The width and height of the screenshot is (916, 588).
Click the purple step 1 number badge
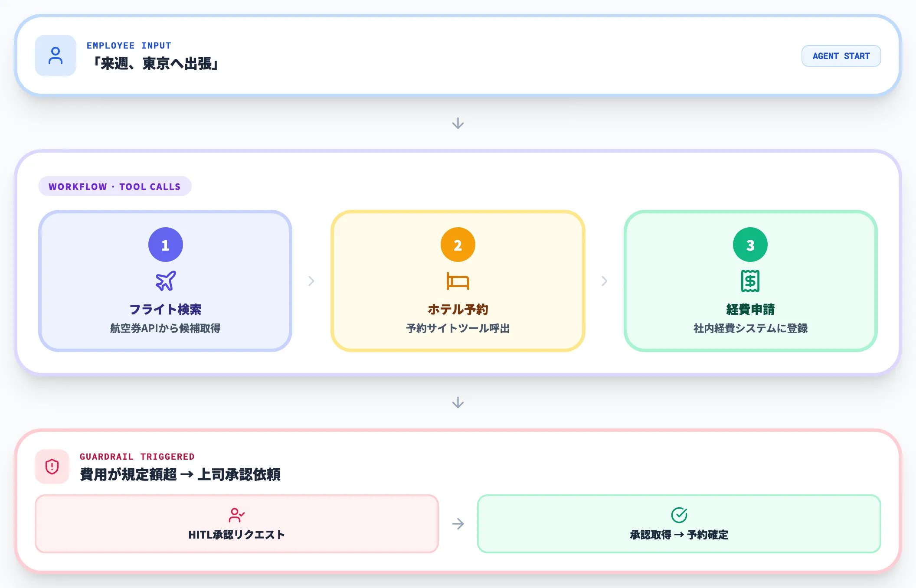pos(165,245)
